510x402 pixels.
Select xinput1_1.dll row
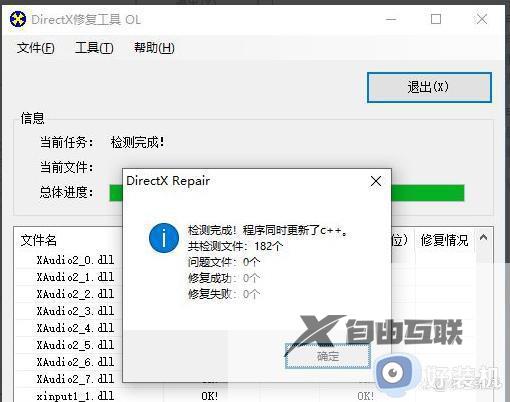click(x=75, y=396)
